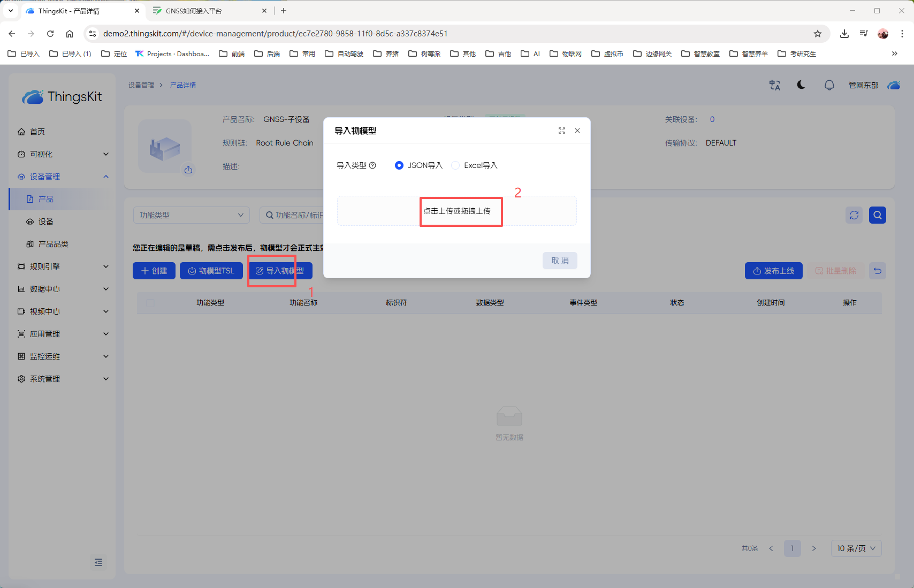Open the 10 条/页 page size dropdown
Image resolution: width=914 pixels, height=588 pixels.
pos(856,548)
